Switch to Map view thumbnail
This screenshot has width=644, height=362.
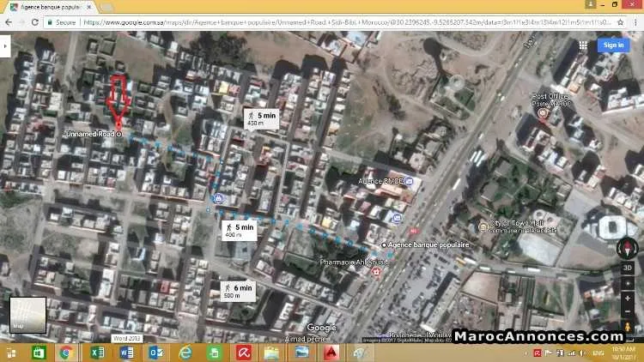[28, 315]
